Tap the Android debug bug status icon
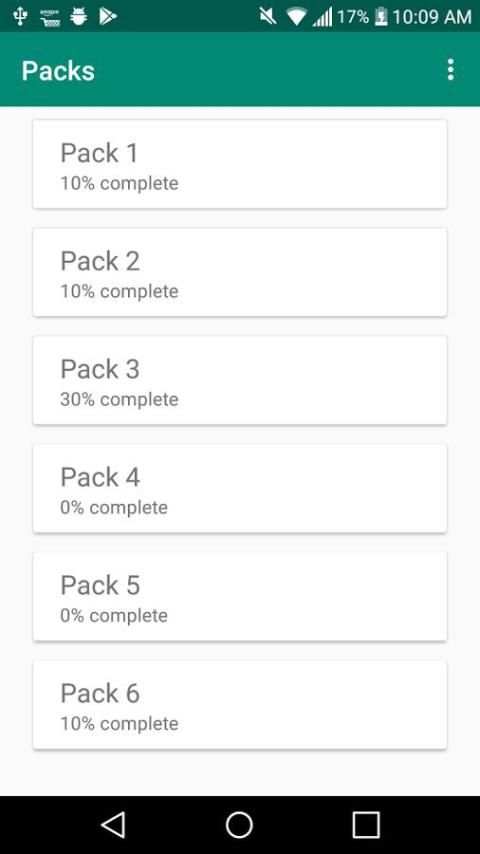This screenshot has height=854, width=480. pos(78,16)
